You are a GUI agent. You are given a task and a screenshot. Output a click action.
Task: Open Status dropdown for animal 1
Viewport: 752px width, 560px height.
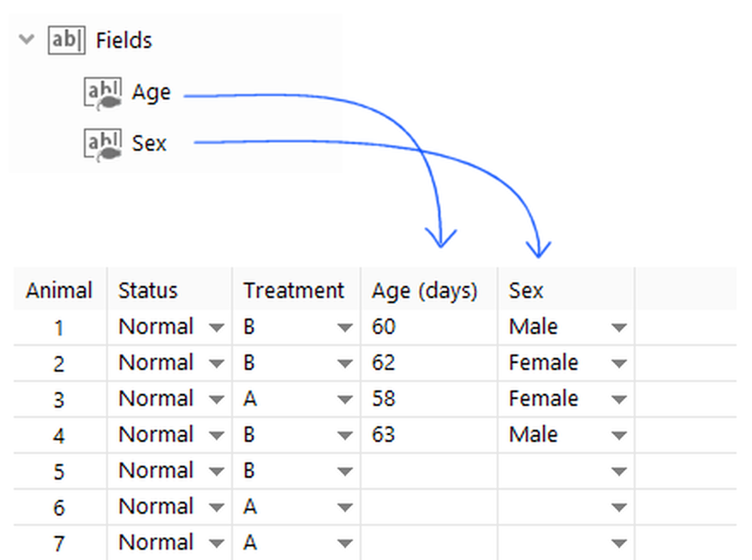[216, 328]
